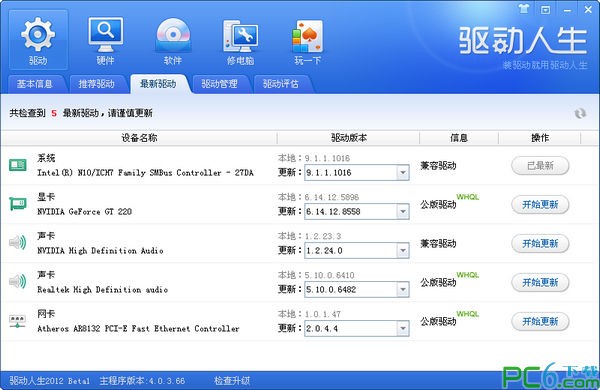Switch to the 推荐驱动 tab
Image resolution: width=600 pixels, height=390 pixels.
(96, 84)
